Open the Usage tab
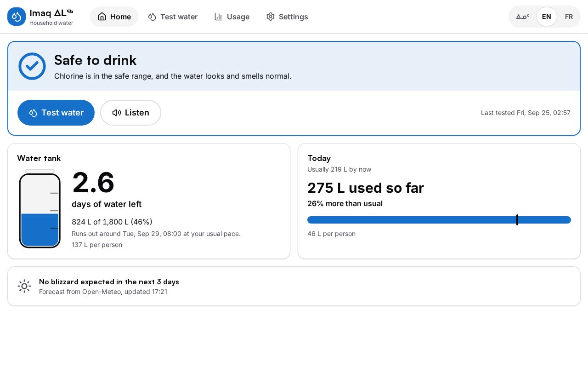This screenshot has height=368, width=588. 232,17
